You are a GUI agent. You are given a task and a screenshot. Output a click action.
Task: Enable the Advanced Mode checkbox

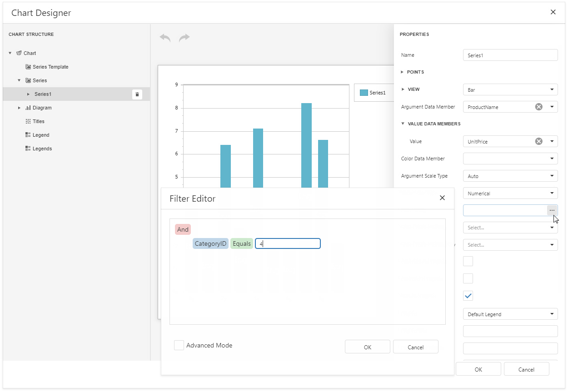click(x=179, y=345)
